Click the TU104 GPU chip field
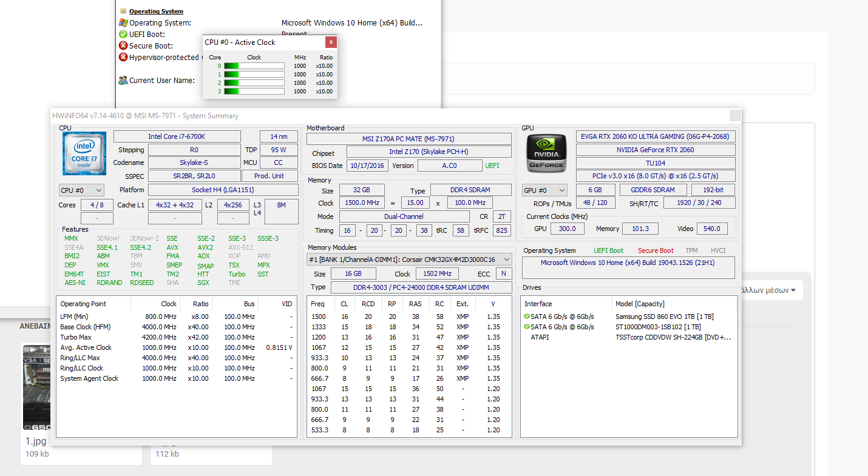Screen dimensions: 868x476 (x=656, y=163)
